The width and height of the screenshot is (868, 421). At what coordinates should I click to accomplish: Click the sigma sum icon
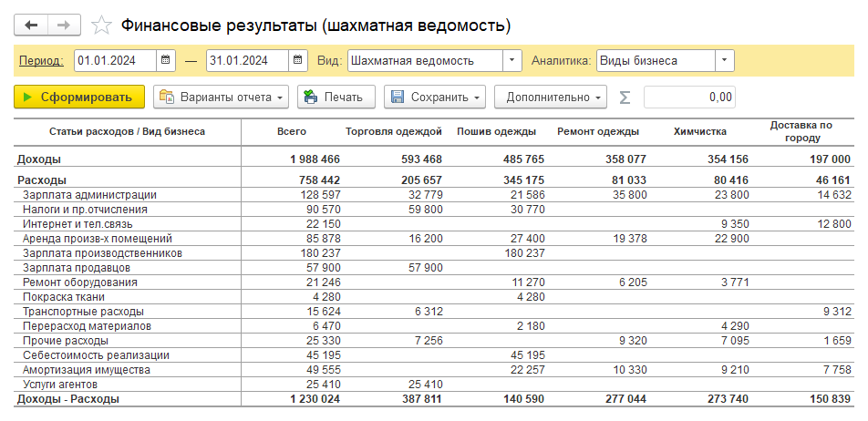coord(625,98)
